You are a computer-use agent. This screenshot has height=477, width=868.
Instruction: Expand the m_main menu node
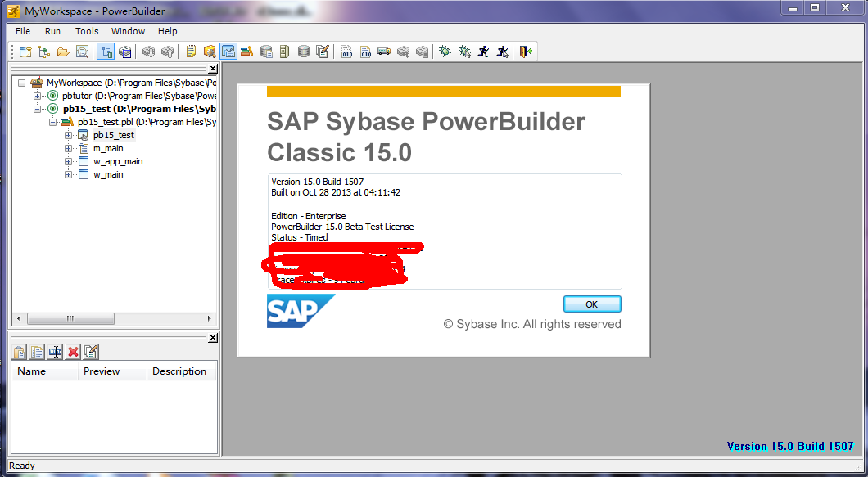(x=68, y=148)
